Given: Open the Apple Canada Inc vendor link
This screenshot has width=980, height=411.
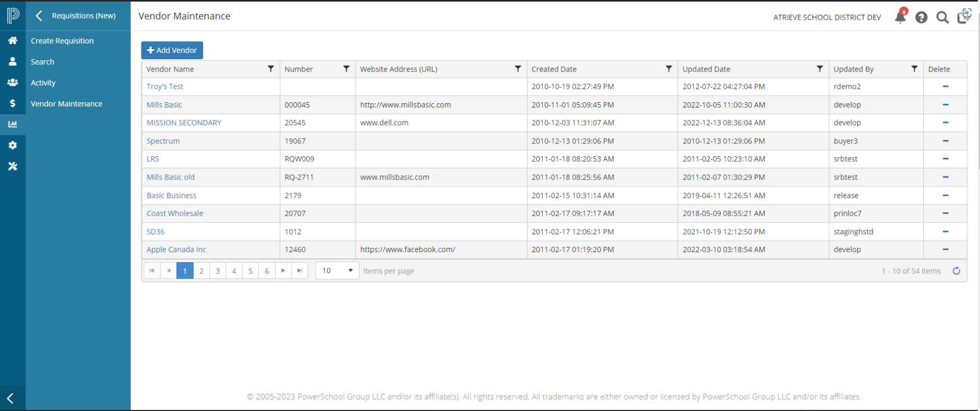Looking at the screenshot, I should (x=176, y=249).
